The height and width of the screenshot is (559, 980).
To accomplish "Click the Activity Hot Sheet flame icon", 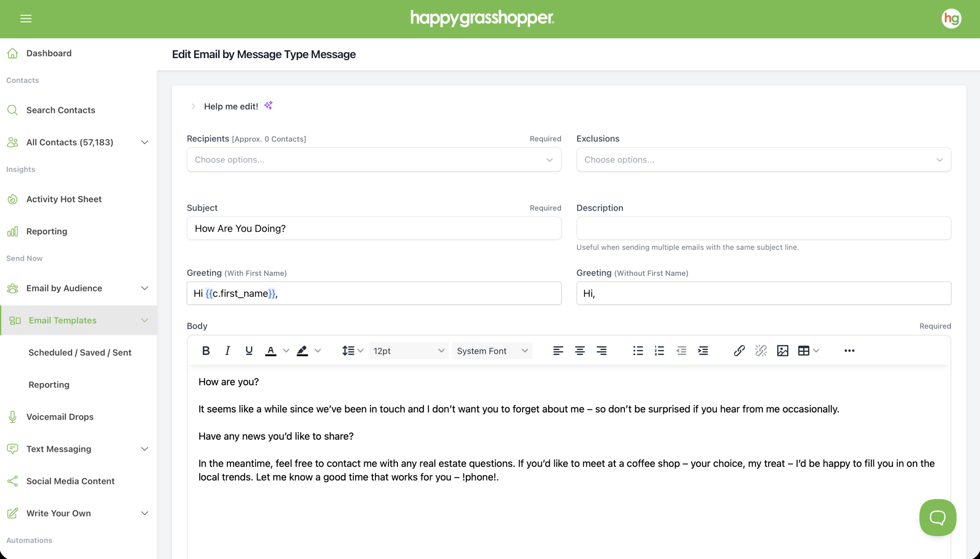I will [13, 199].
